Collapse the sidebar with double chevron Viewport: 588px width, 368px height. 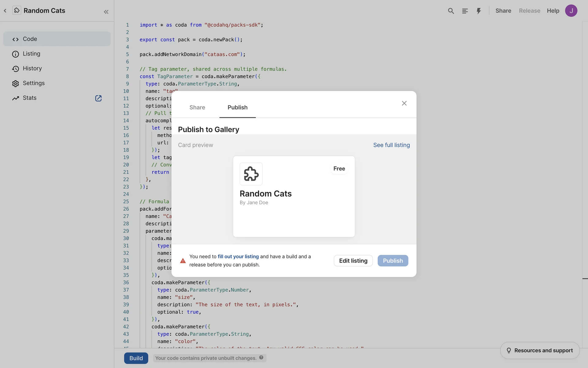(106, 12)
